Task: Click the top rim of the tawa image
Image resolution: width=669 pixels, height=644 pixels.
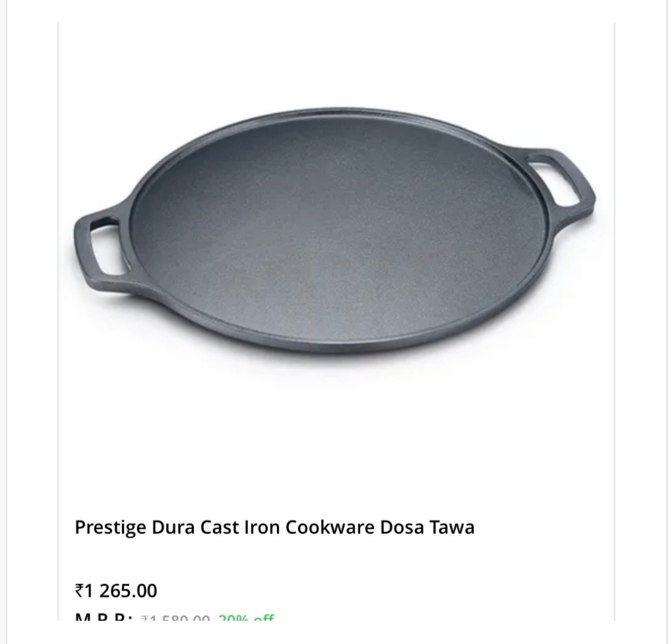Action: pos(341,113)
